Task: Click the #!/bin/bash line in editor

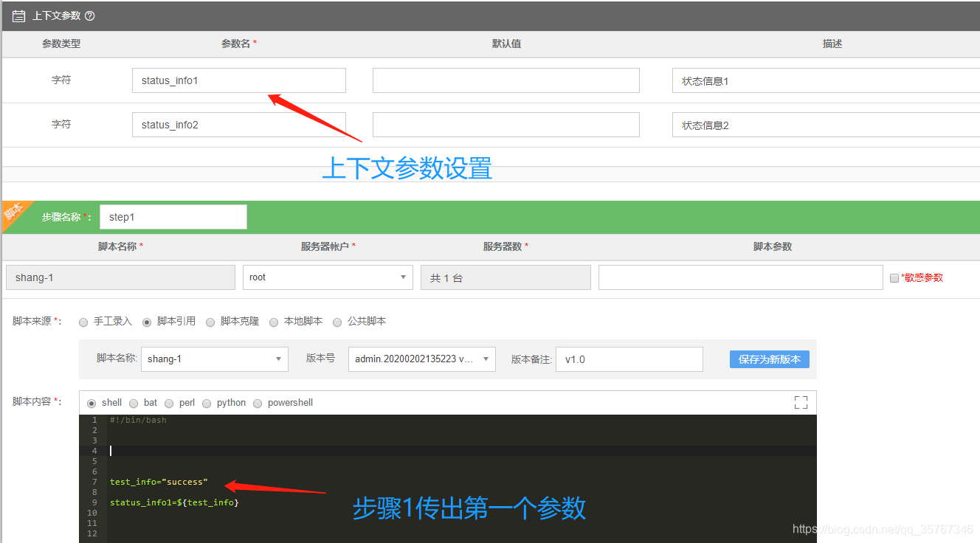Action: (139, 420)
